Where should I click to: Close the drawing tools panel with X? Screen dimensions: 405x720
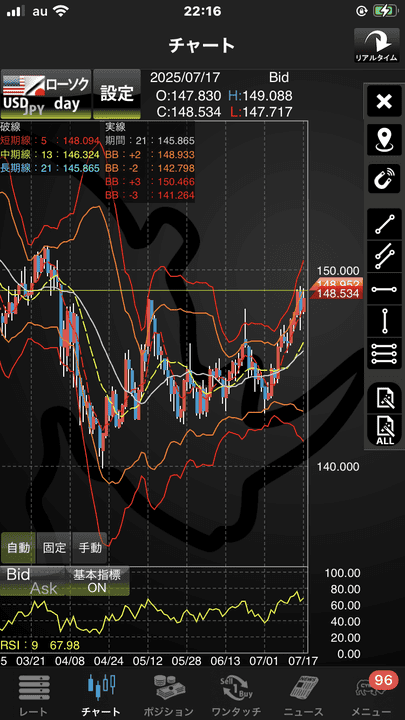[x=384, y=101]
